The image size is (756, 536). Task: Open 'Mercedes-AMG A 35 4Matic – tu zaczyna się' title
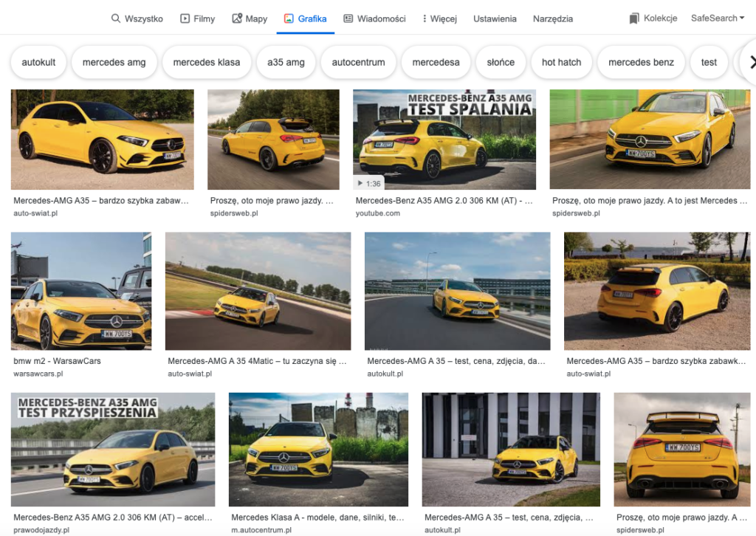pos(257,360)
